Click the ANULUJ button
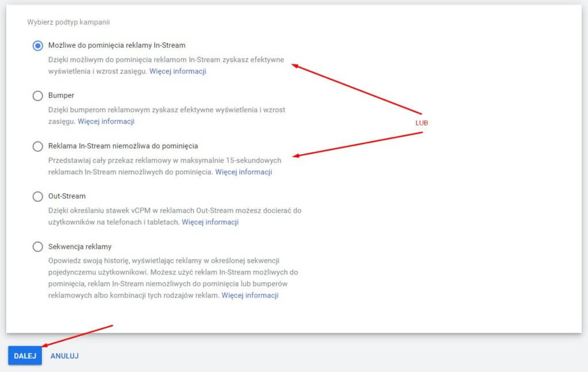 point(64,356)
